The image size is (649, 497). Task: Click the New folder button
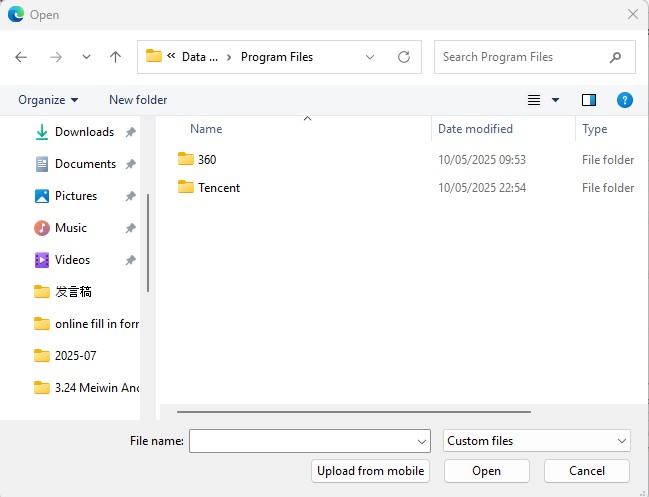pyautogui.click(x=138, y=100)
